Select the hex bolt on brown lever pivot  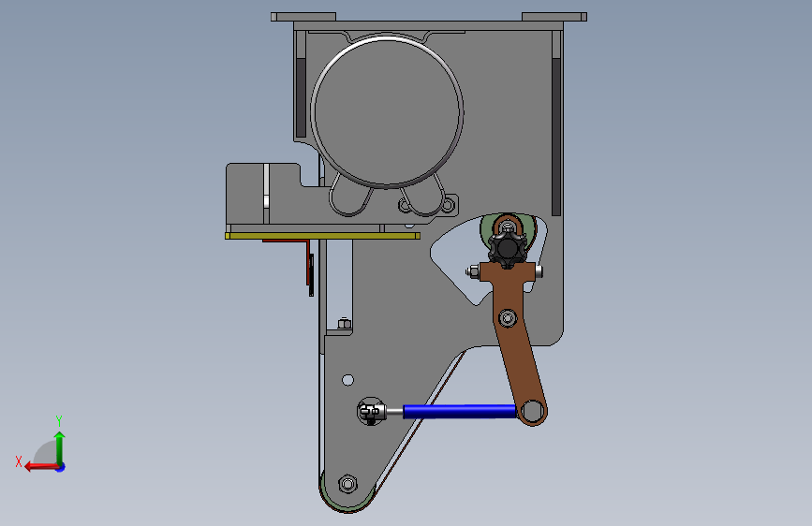point(508,318)
